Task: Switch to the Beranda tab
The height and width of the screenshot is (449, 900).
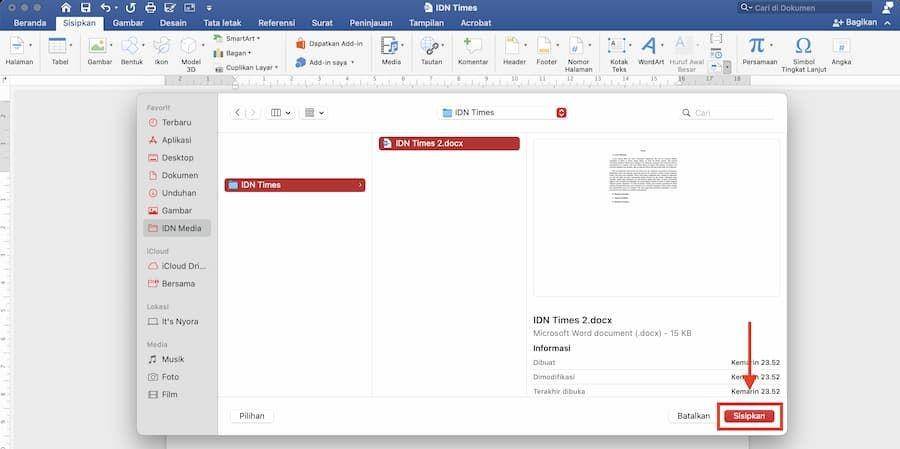Action: coord(30,23)
